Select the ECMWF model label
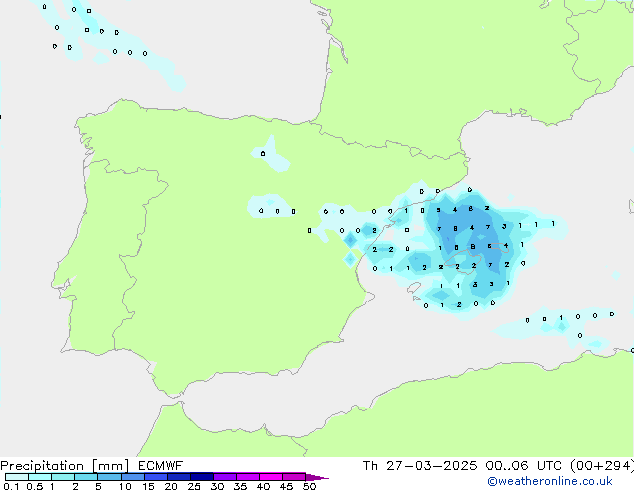This screenshot has height=490, width=634. tap(157, 465)
